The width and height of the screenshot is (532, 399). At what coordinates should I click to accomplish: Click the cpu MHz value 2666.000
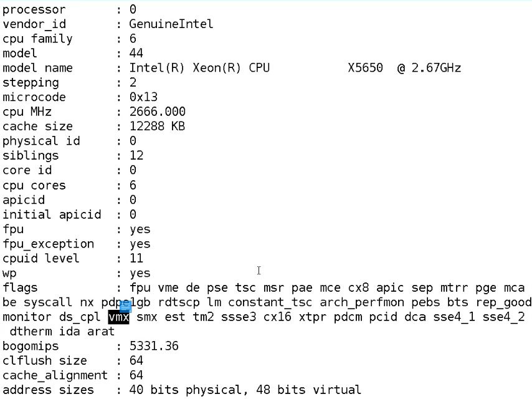[158, 112]
